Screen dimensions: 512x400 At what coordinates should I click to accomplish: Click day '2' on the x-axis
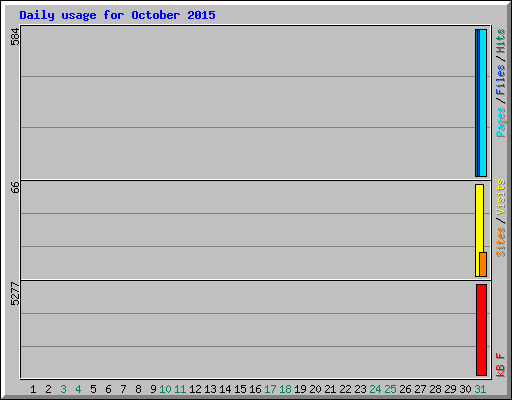pos(48,389)
